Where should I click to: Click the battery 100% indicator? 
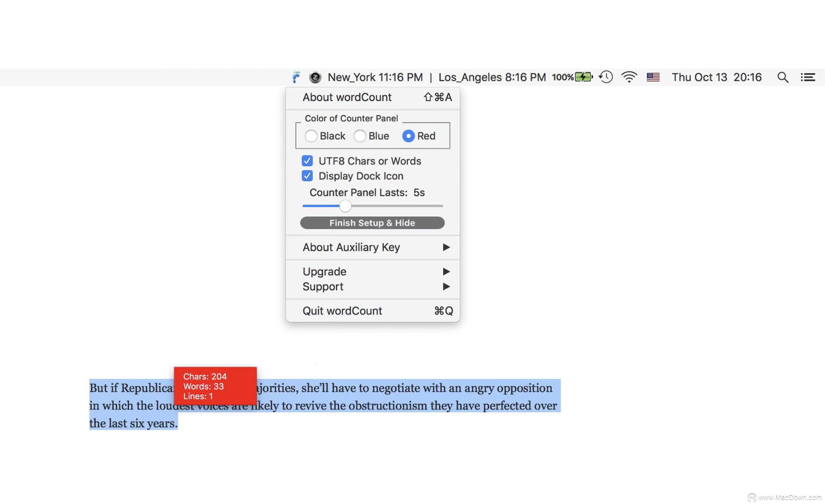[572, 77]
